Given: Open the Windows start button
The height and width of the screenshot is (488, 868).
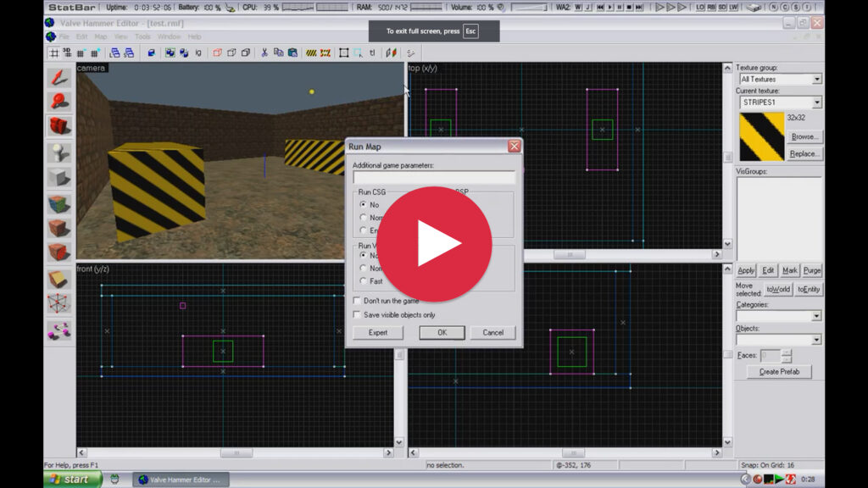Looking at the screenshot, I should click(x=73, y=480).
